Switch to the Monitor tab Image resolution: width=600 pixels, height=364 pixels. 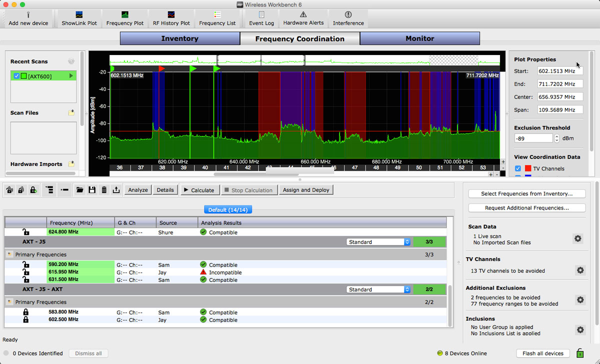[419, 38]
